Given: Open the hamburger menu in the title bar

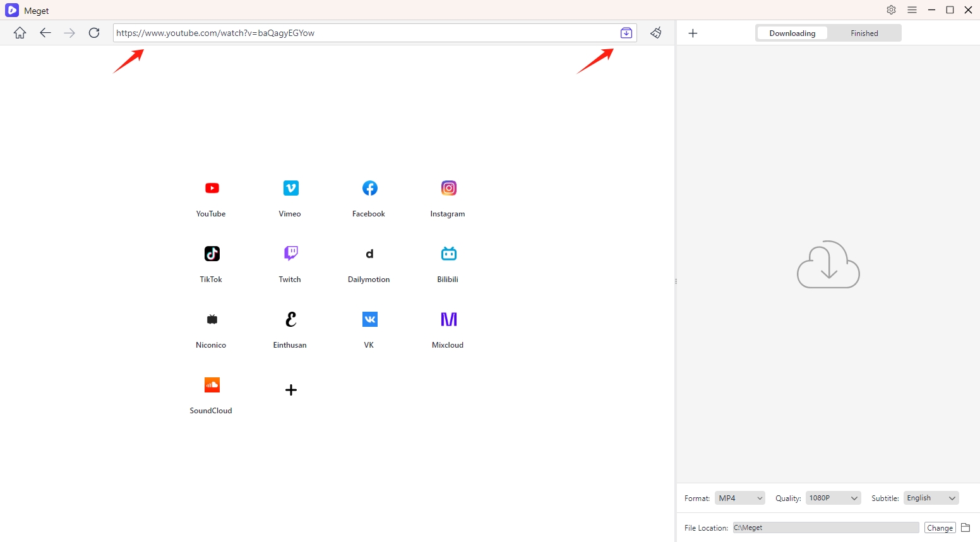Looking at the screenshot, I should [912, 10].
